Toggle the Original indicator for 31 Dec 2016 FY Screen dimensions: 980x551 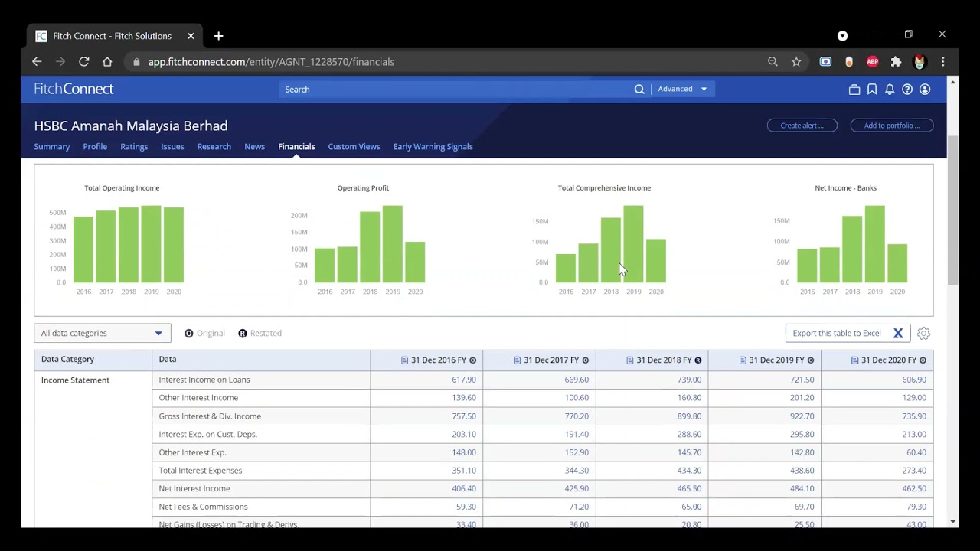472,360
